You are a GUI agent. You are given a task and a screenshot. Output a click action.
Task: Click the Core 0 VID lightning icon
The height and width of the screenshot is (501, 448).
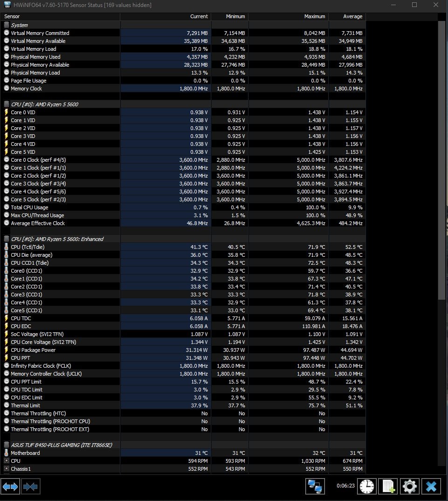coord(6,112)
